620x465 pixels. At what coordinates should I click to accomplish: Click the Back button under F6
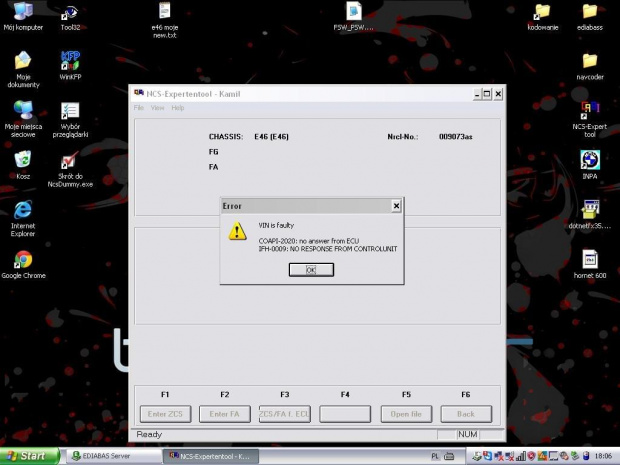[x=466, y=414]
